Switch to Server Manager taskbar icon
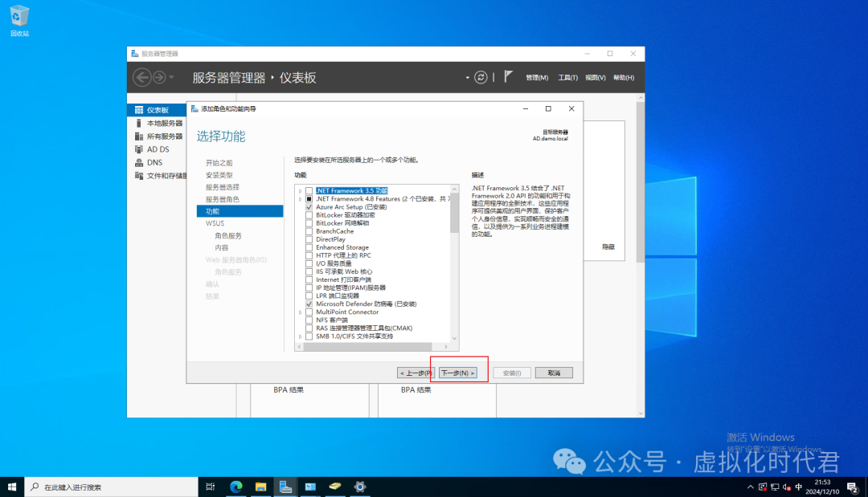This screenshot has height=497, width=868. tap(285, 487)
